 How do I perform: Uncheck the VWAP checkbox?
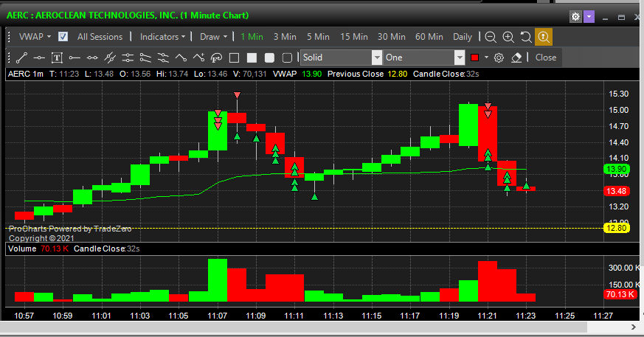pos(63,37)
